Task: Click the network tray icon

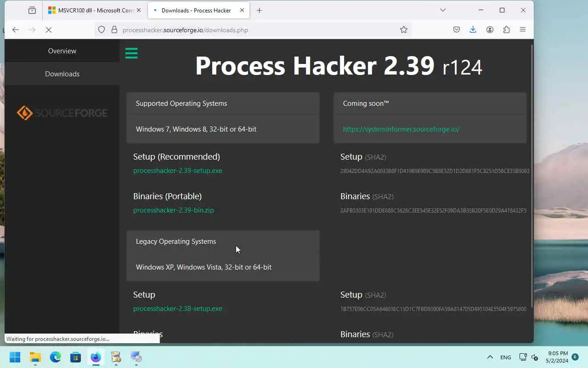Action: pyautogui.click(x=523, y=357)
